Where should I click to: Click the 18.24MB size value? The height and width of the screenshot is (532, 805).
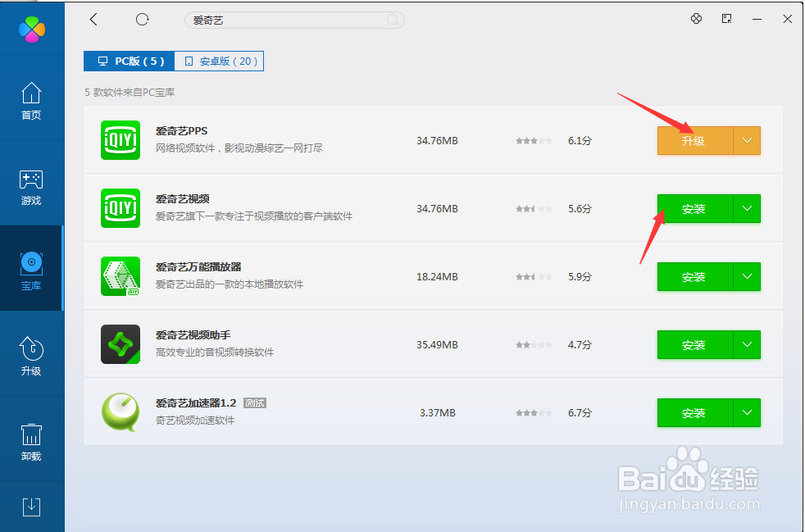coord(437,277)
